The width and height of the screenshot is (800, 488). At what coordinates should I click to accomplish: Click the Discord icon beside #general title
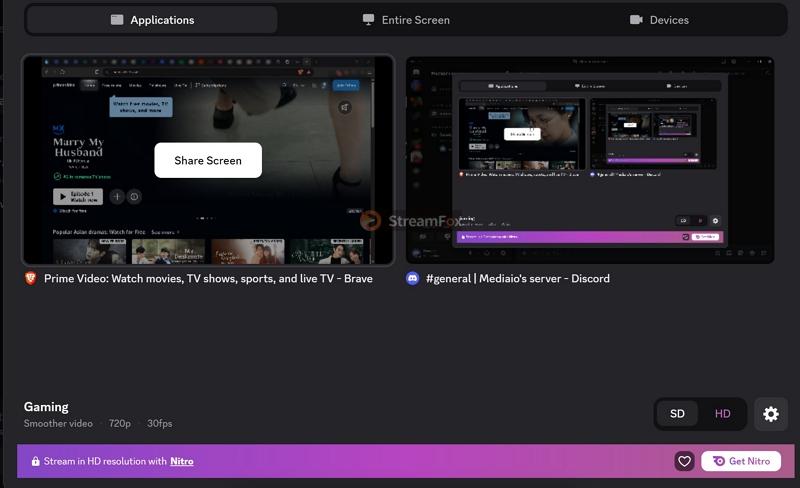point(412,278)
